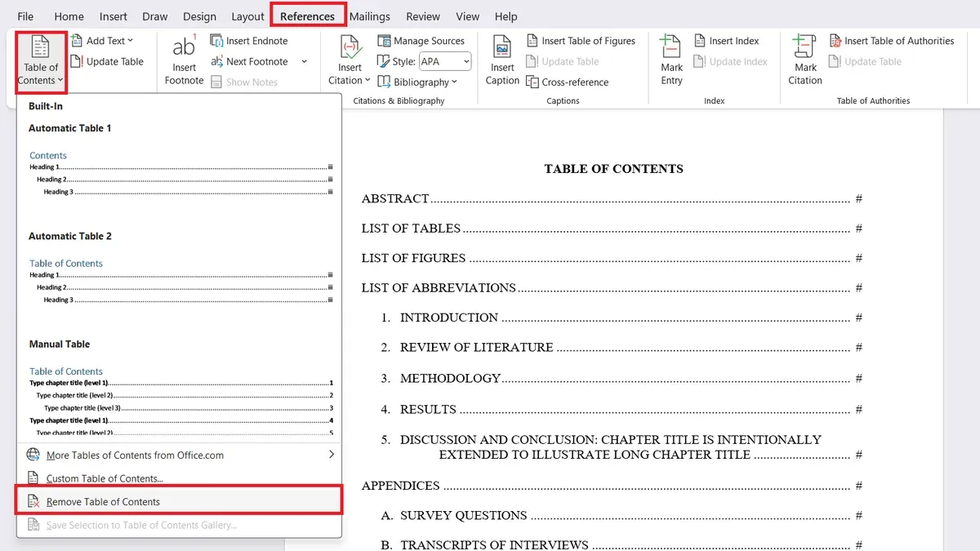Expand the Insert Citation dropdown arrow

point(367,80)
